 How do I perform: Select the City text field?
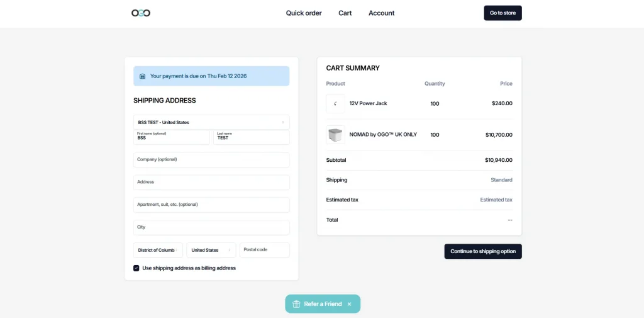pyautogui.click(x=211, y=227)
